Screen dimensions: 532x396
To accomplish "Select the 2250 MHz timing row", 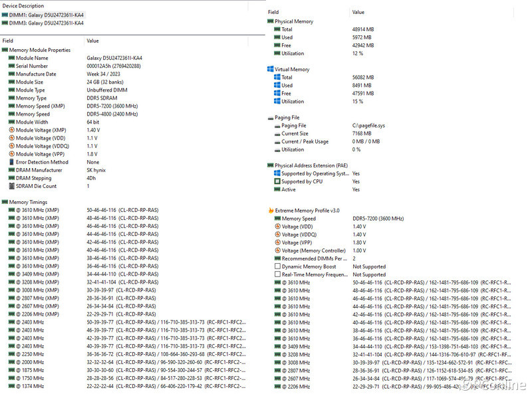I will pos(127,354).
